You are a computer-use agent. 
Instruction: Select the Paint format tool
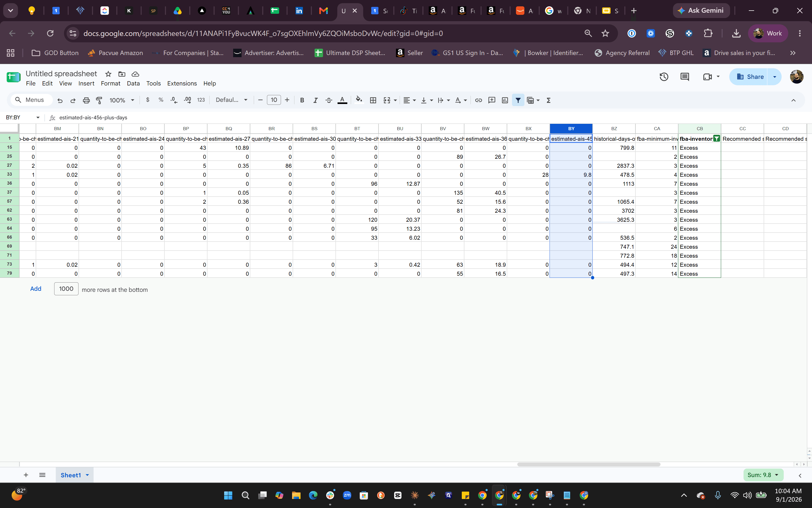point(99,100)
